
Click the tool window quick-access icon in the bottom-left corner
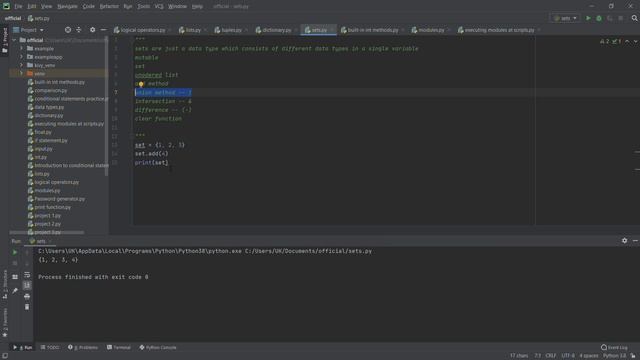pos(4,356)
